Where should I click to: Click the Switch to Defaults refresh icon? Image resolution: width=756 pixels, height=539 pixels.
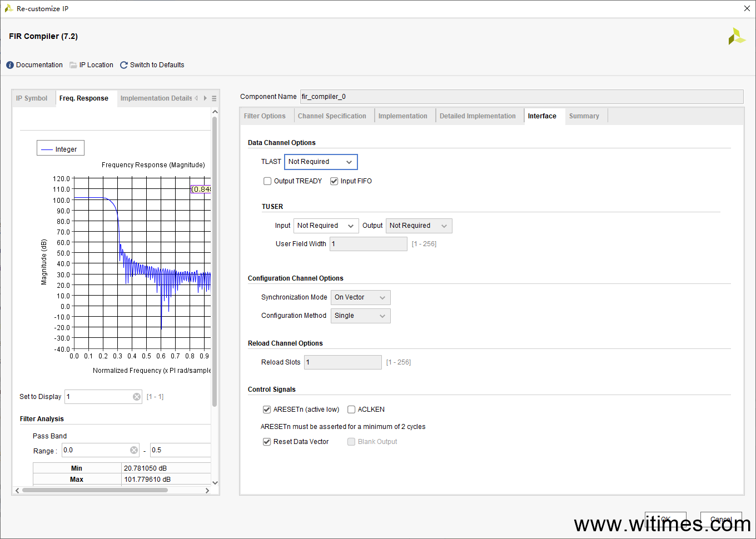pyautogui.click(x=124, y=65)
